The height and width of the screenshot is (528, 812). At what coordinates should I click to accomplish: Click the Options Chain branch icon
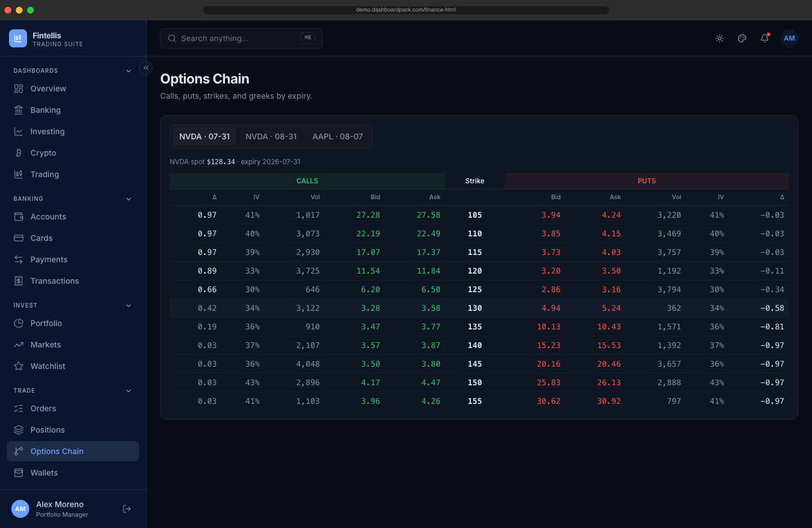click(x=19, y=451)
